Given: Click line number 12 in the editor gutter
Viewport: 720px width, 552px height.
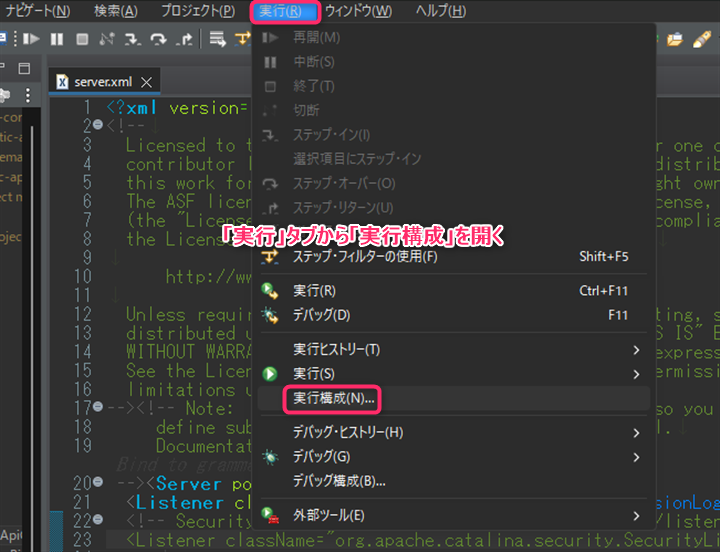Looking at the screenshot, I should click(83, 314).
